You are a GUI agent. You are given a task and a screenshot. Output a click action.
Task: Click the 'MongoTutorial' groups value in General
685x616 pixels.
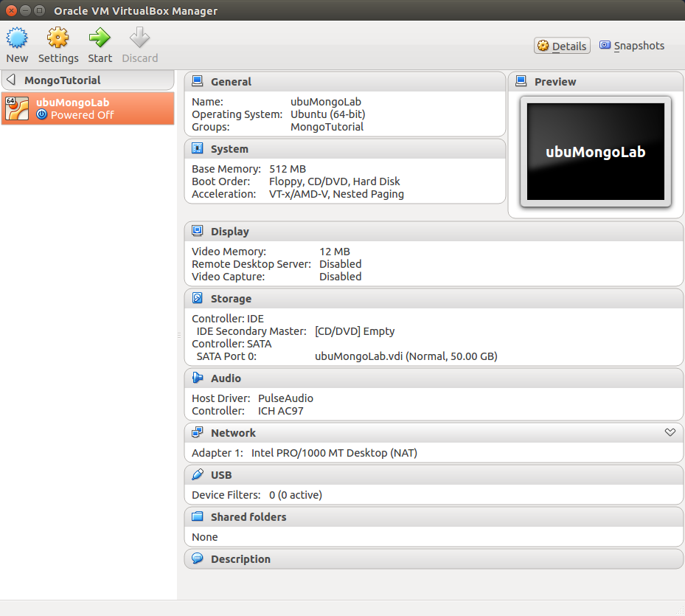tap(327, 127)
